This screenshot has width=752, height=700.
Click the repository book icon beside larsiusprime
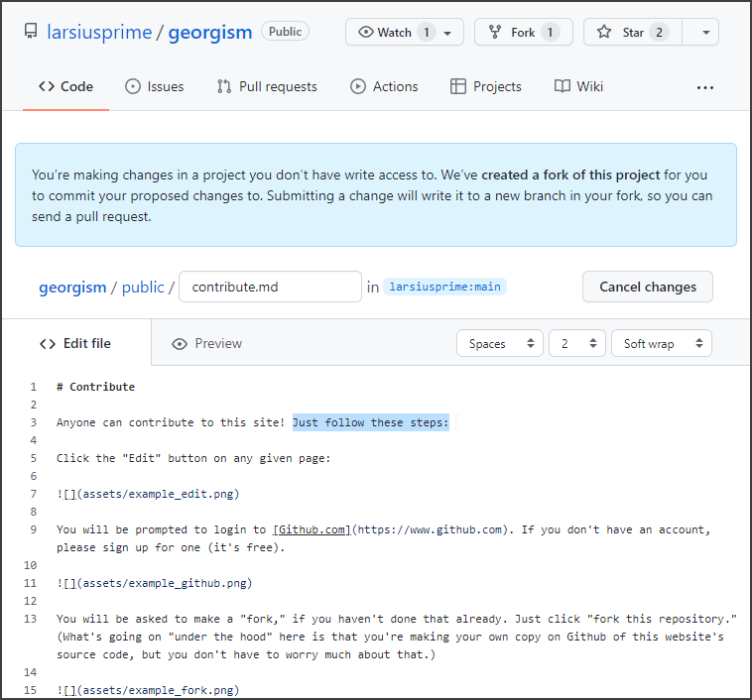(x=31, y=32)
